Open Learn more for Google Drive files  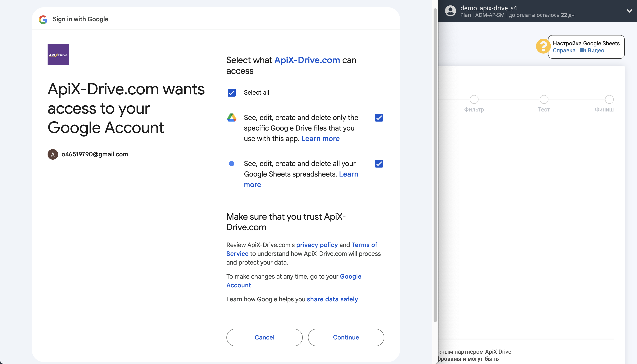tap(320, 138)
